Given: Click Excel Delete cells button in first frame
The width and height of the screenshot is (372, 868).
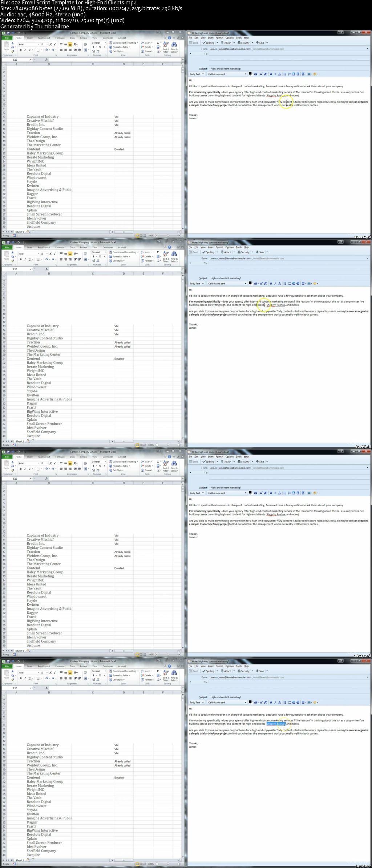Looking at the screenshot, I should click(147, 47).
